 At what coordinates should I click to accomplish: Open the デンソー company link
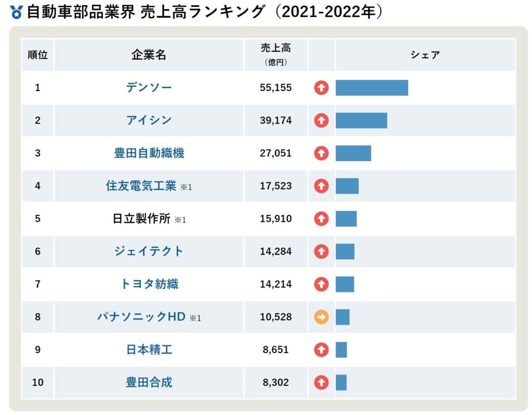(149, 87)
